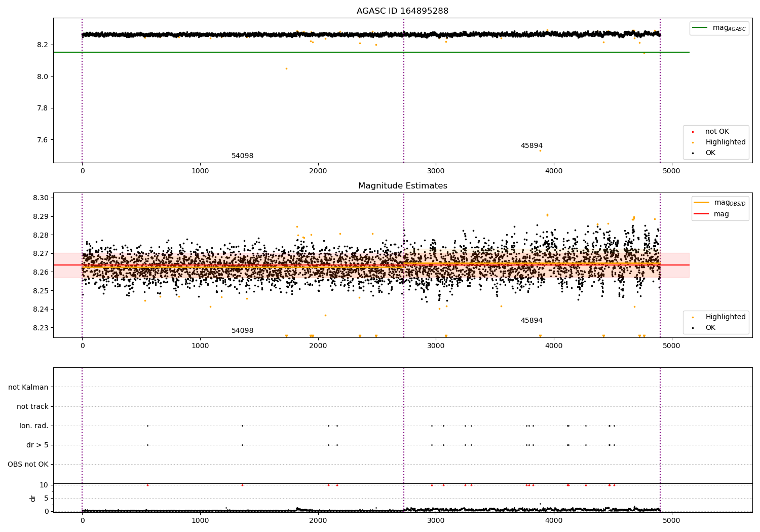Viewport: 760px width, 532px height.
Task: Click the '7.8' y-axis tick label
Action: click(x=43, y=108)
